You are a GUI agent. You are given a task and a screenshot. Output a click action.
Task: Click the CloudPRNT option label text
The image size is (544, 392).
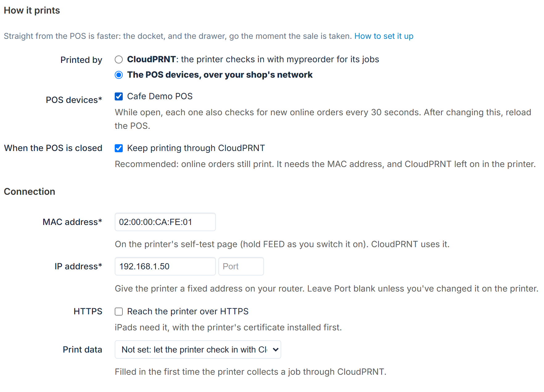click(x=253, y=59)
